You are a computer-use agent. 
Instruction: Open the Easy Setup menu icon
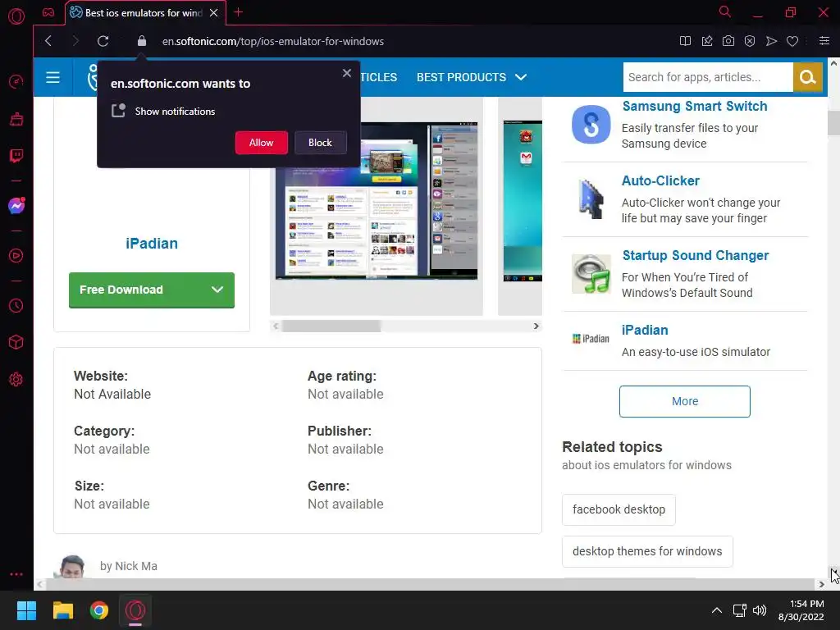point(824,41)
